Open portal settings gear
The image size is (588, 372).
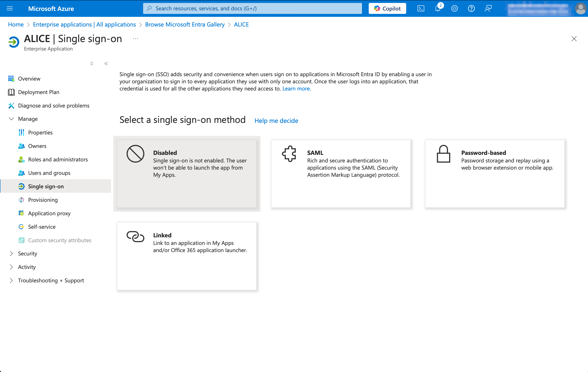pyautogui.click(x=454, y=9)
